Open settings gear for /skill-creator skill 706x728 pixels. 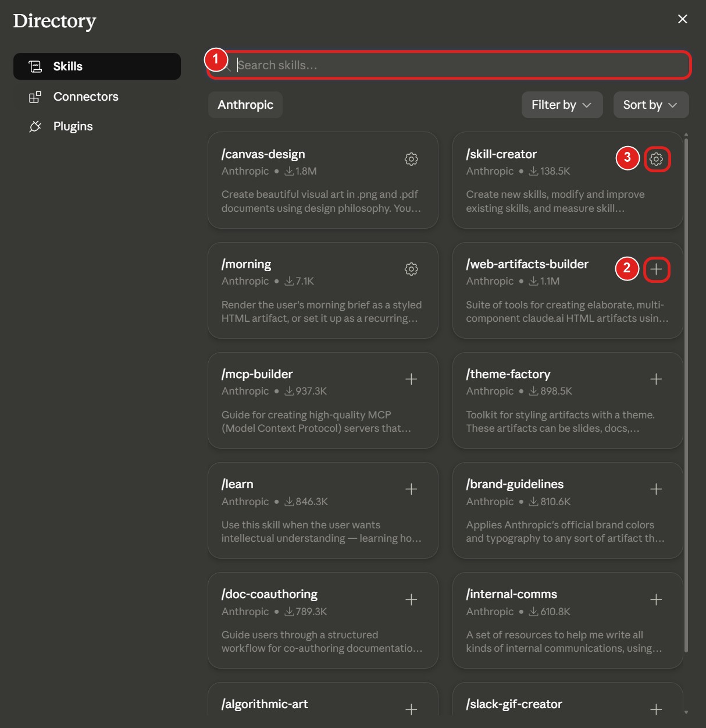pos(656,159)
